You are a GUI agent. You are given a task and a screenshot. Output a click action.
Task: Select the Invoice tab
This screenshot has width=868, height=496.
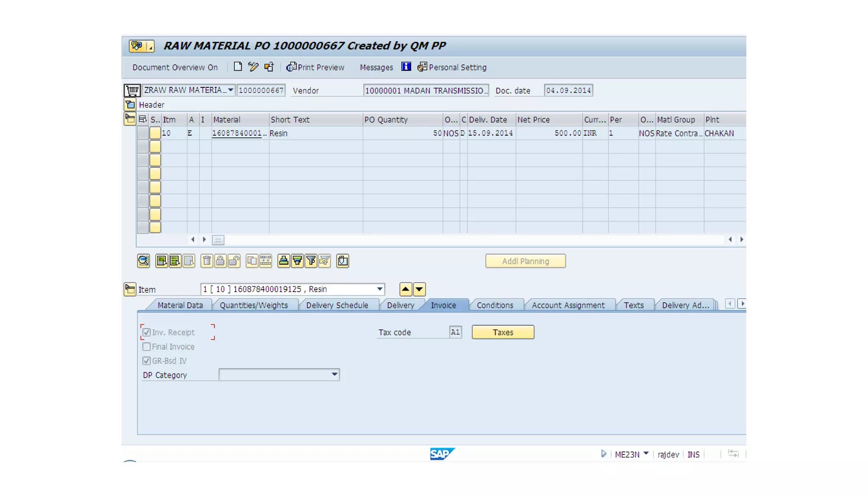pos(443,305)
